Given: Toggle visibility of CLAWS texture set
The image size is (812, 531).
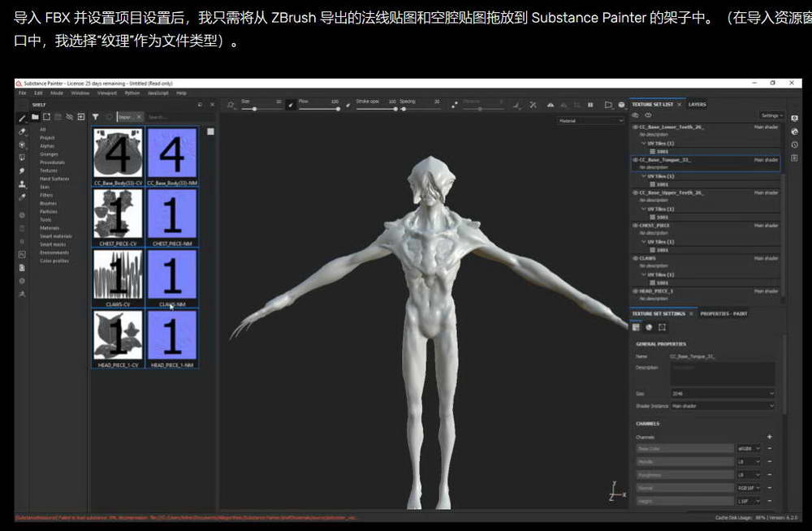Looking at the screenshot, I should (x=636, y=258).
